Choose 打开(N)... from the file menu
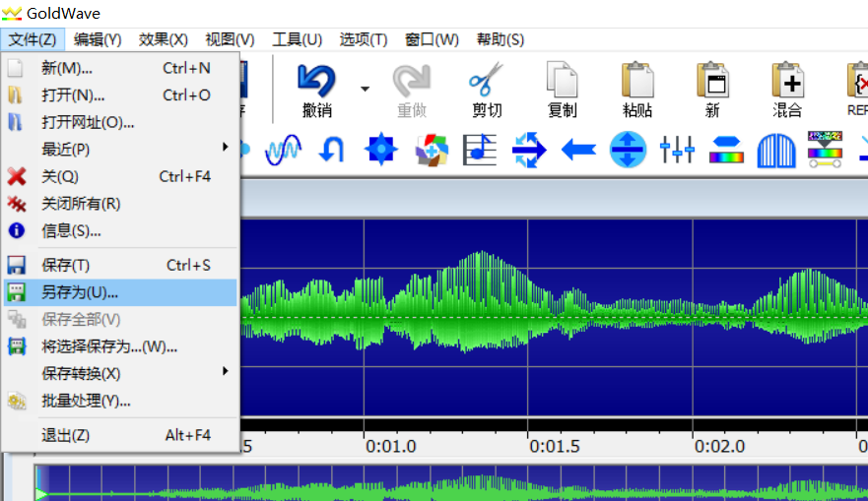The height and width of the screenshot is (501, 868). pyautogui.click(x=120, y=95)
